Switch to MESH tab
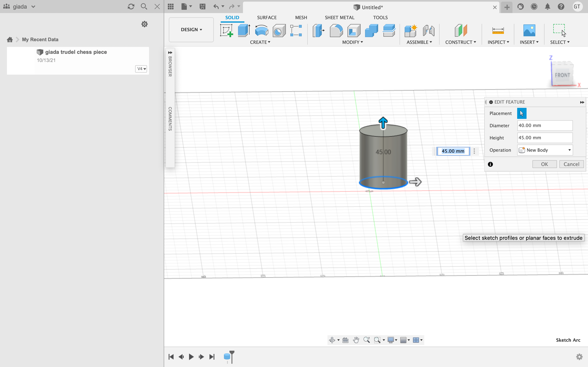The width and height of the screenshot is (588, 367). point(301,17)
